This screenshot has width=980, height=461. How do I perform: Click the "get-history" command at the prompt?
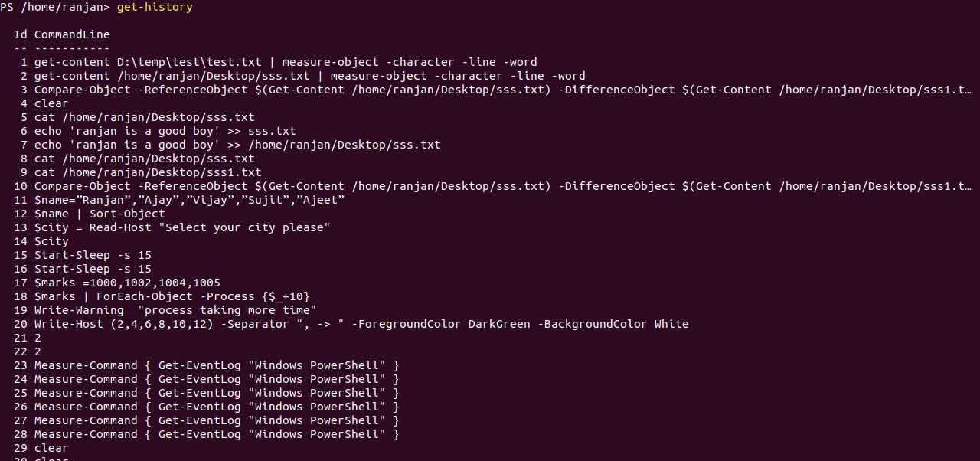155,8
